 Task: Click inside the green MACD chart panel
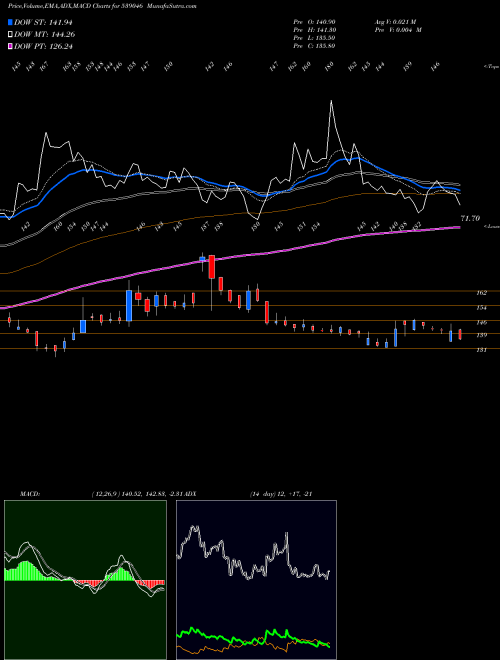pyautogui.click(x=85, y=580)
